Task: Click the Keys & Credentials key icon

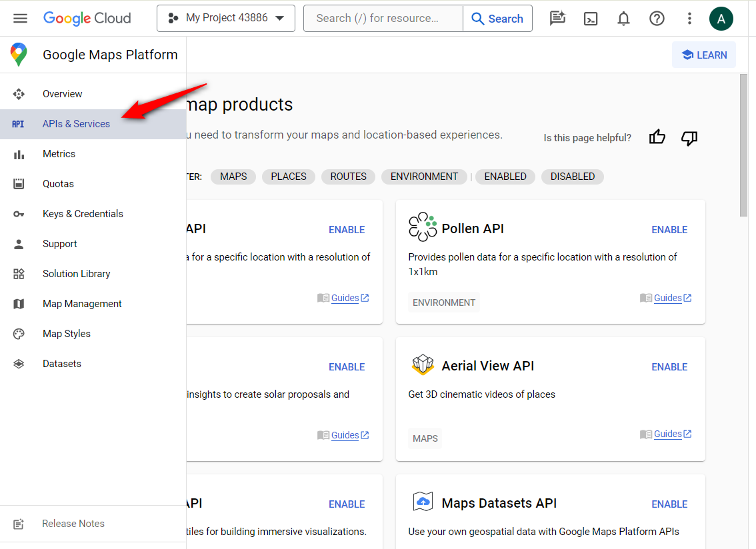Action: 19,214
